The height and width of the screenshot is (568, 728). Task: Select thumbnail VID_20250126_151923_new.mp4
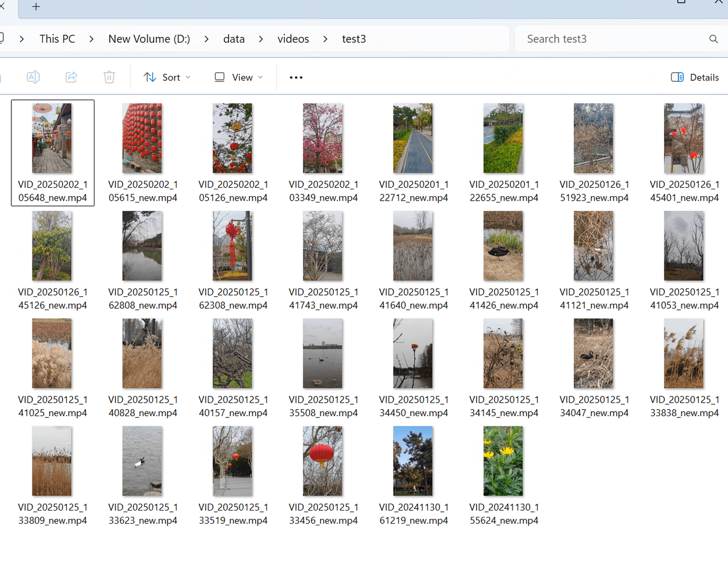click(594, 138)
